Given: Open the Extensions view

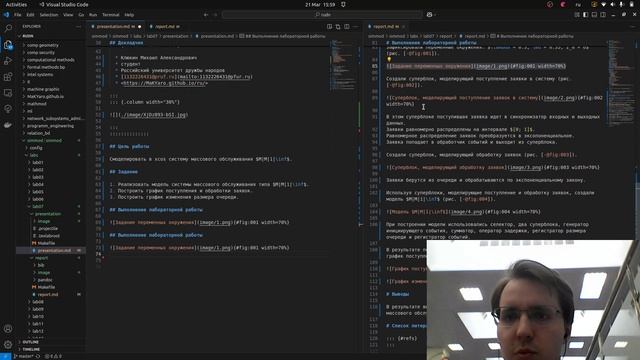Looking at the screenshot, I should click(8, 77).
